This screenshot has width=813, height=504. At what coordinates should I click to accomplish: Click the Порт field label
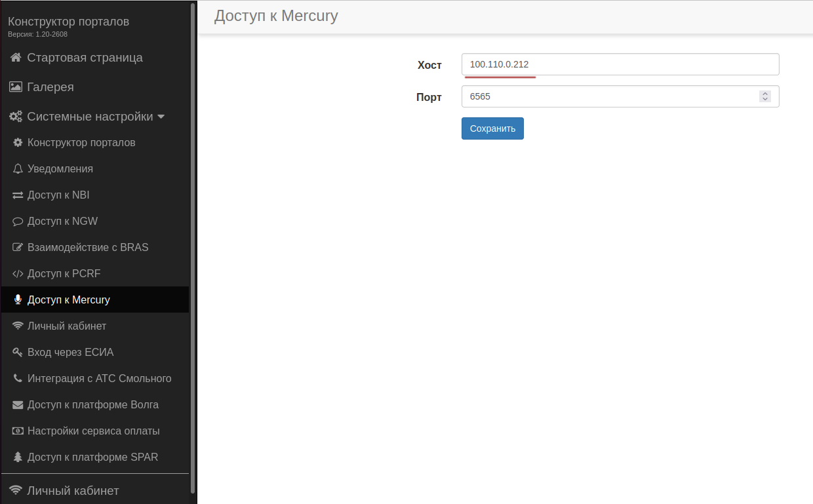[x=429, y=97]
